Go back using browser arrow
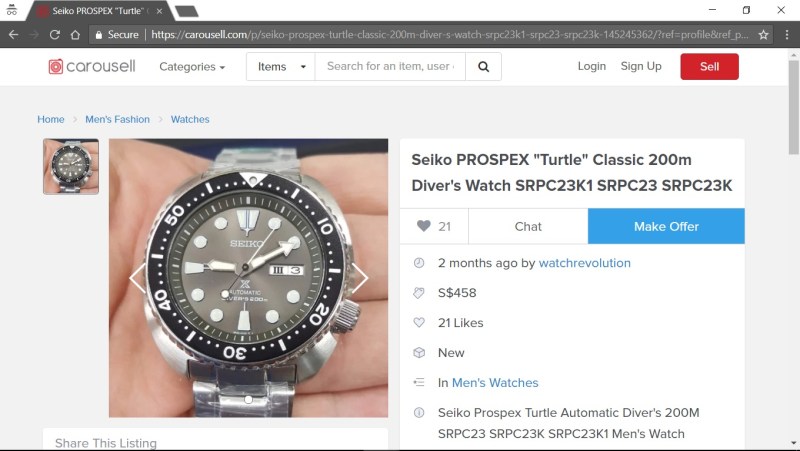 point(14,35)
